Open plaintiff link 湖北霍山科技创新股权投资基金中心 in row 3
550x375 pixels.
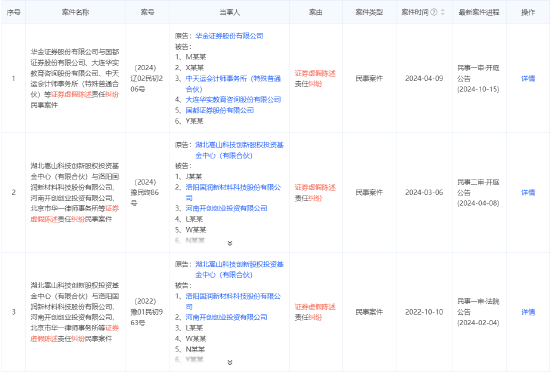(239, 269)
